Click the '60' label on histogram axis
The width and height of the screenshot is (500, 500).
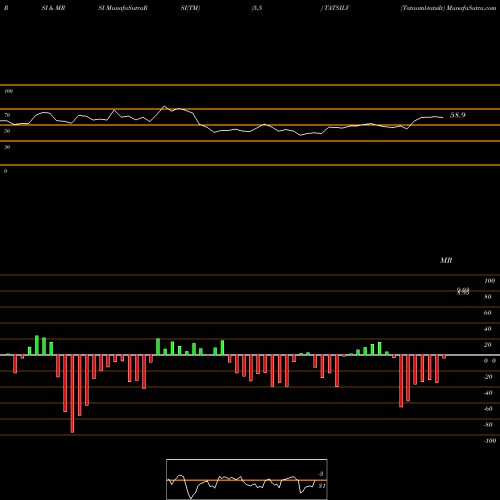click(488, 313)
